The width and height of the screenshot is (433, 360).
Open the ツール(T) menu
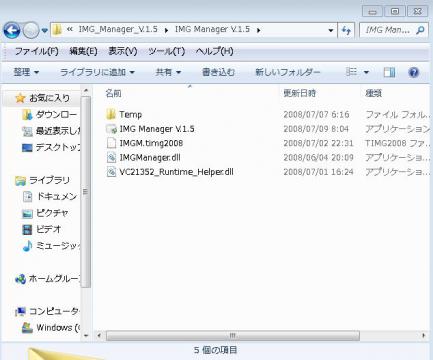click(x=166, y=51)
